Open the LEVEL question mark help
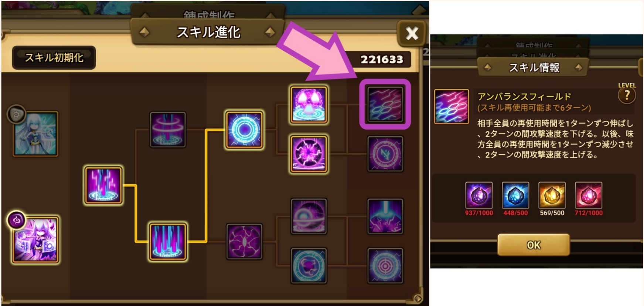The image size is (644, 306). coord(627,95)
